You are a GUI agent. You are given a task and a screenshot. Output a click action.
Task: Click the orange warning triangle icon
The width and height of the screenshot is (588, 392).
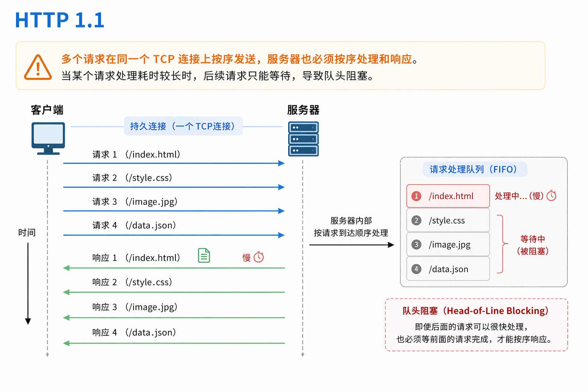[x=38, y=67]
